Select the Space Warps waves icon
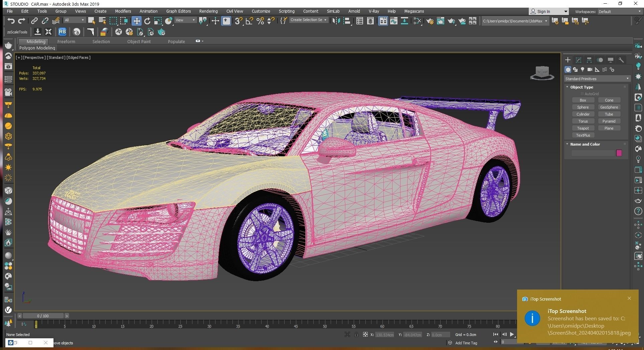This screenshot has height=350, width=644. [x=605, y=69]
